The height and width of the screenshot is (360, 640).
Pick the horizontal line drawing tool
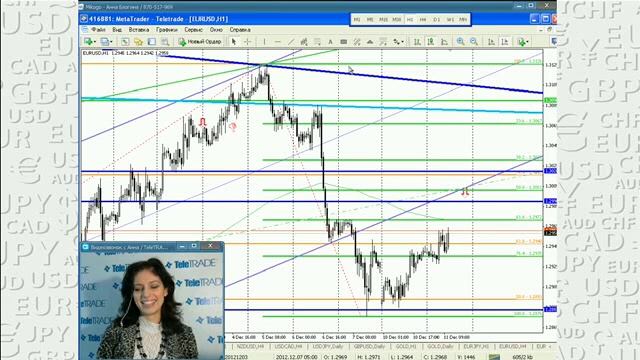coord(278,42)
